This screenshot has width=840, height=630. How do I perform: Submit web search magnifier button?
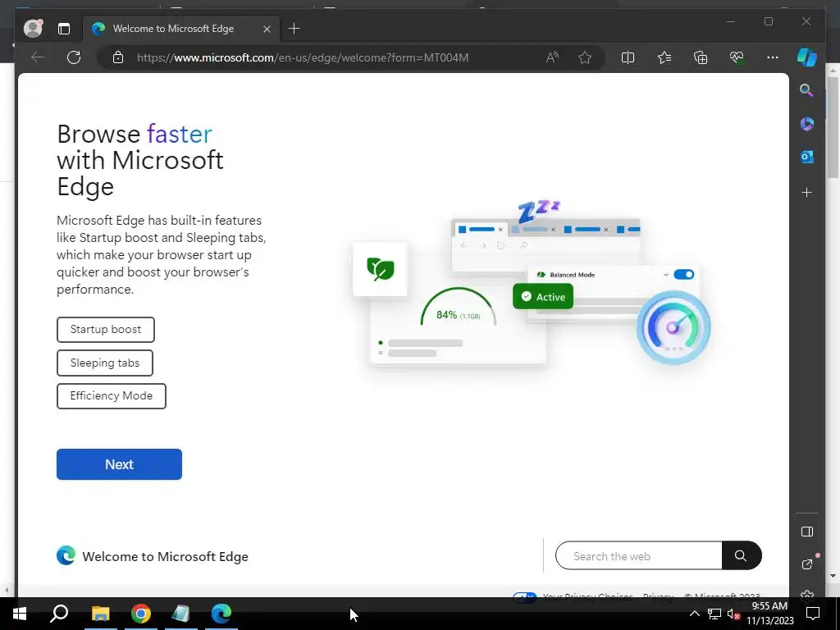(742, 555)
